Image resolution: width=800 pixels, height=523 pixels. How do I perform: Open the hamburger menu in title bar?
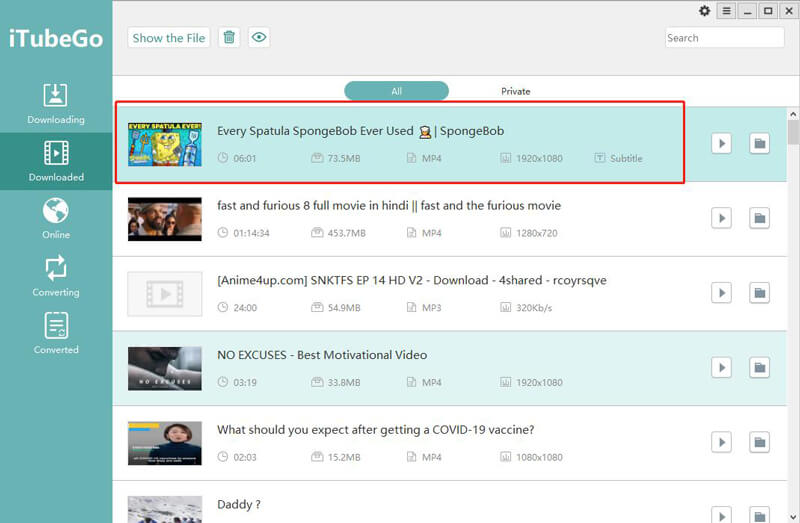click(727, 11)
